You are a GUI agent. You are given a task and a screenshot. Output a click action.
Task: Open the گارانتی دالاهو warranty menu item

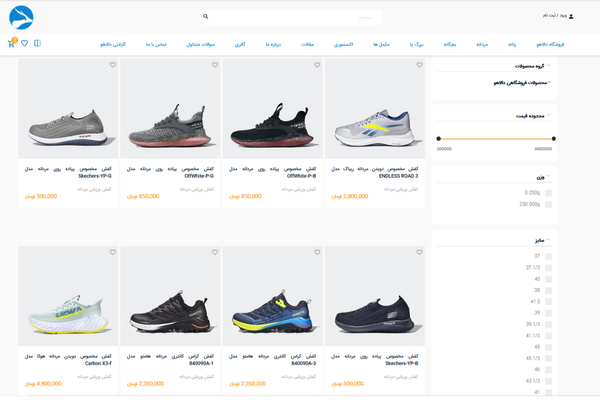(113, 44)
